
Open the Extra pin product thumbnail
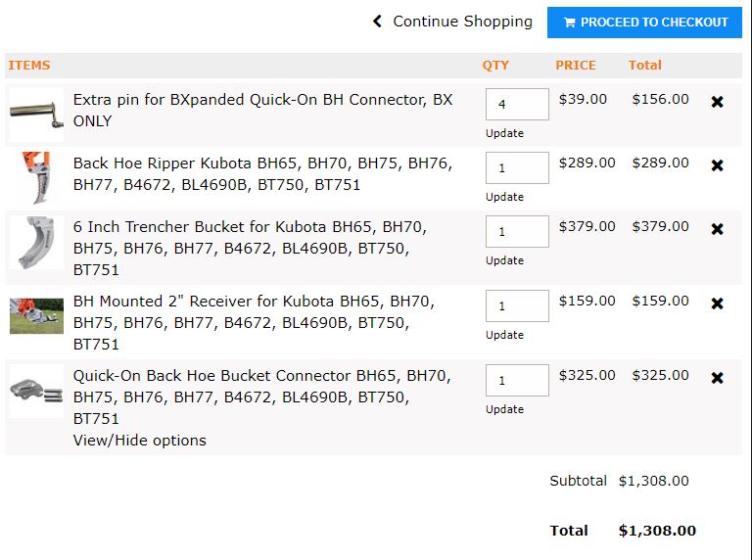[36, 115]
